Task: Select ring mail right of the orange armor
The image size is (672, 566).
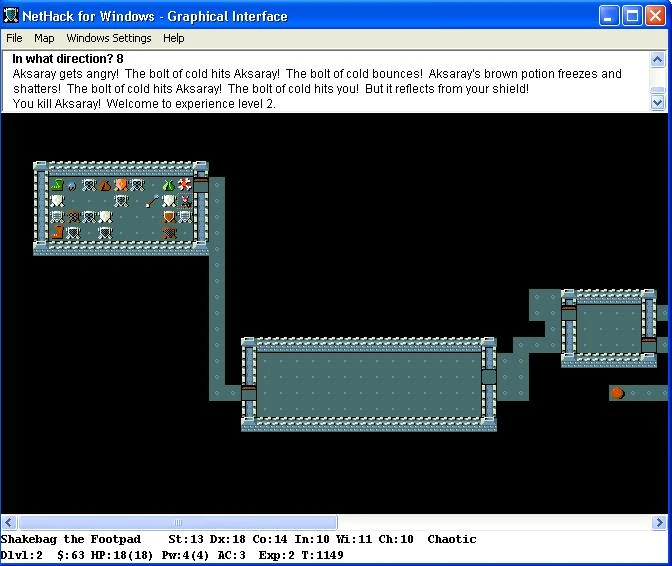Action: 137,185
